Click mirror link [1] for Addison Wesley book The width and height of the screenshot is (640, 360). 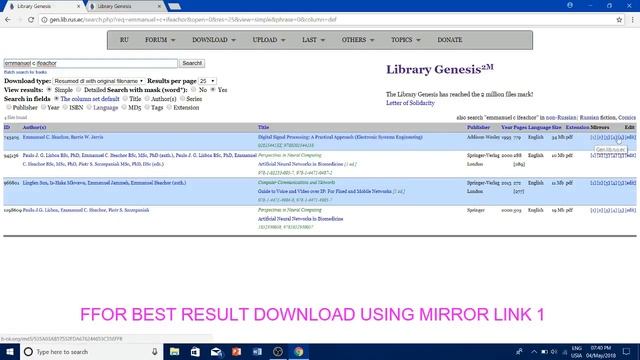[x=593, y=137]
